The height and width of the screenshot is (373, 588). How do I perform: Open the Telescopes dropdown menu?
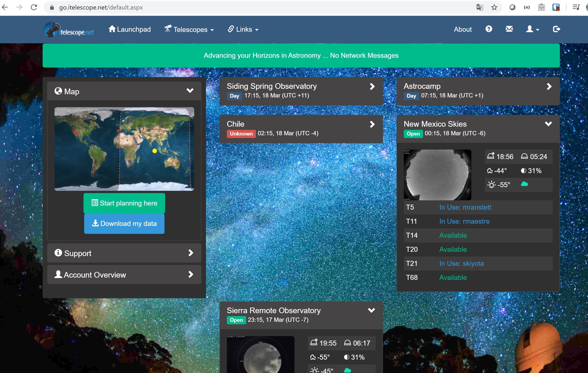(189, 29)
